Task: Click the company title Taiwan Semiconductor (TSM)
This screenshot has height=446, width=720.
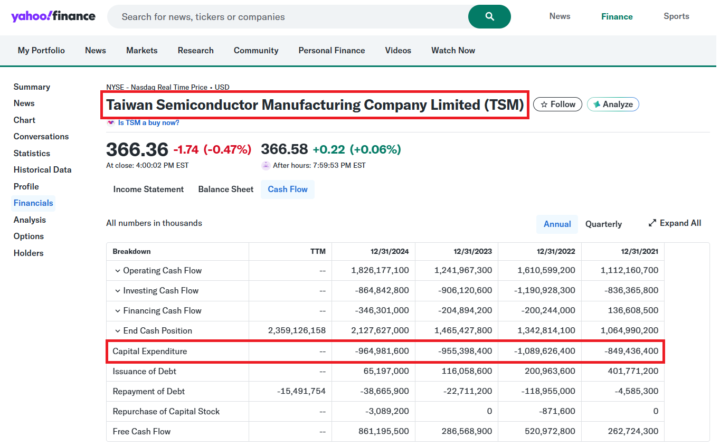Action: 315,105
